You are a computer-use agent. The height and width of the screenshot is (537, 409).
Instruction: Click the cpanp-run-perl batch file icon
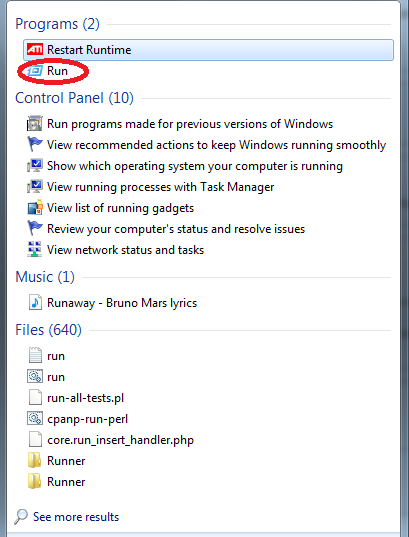[x=35, y=419]
